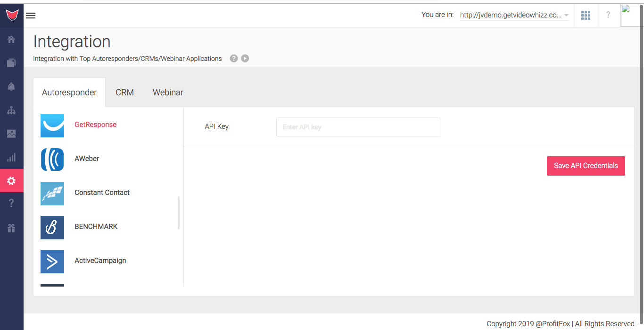This screenshot has height=330, width=644.
Task: Click the API Key label
Action: tap(216, 127)
